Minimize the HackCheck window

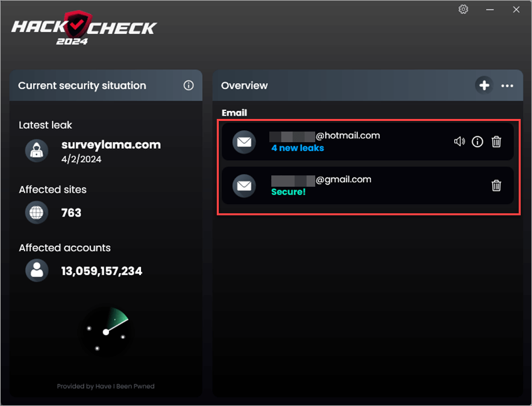click(490, 9)
